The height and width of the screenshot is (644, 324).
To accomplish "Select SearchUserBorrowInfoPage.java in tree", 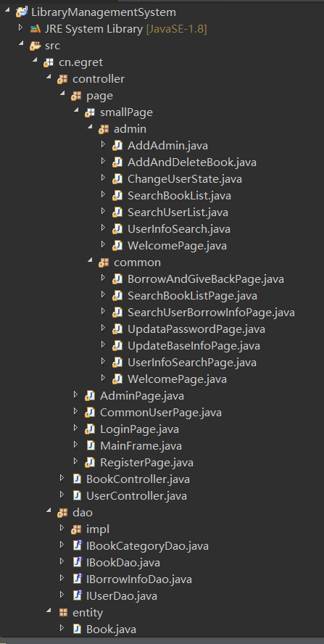I will point(211,312).
